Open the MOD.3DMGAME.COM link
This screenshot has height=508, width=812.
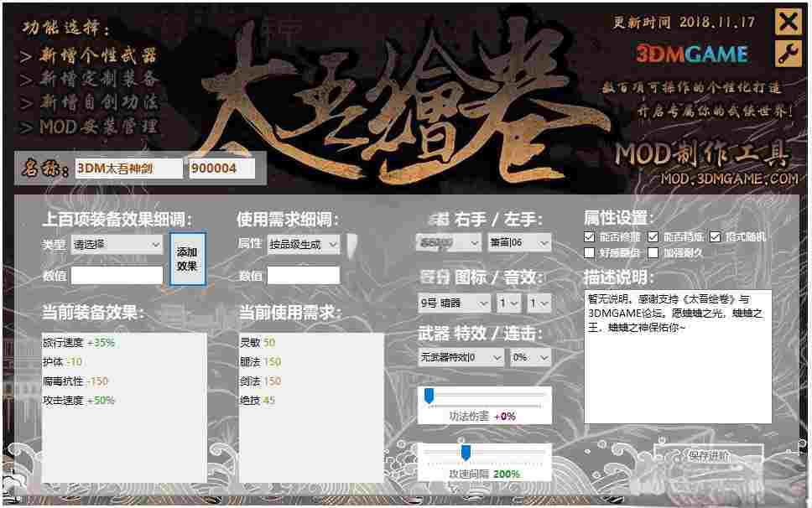730,179
